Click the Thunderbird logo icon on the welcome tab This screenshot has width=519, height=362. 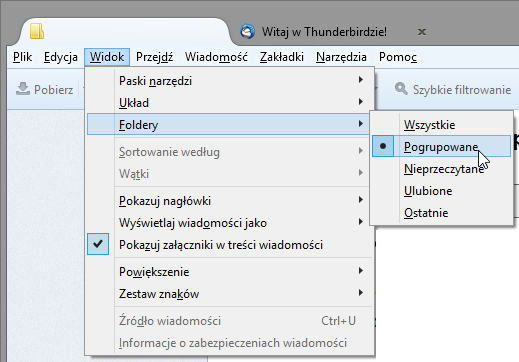(x=248, y=32)
